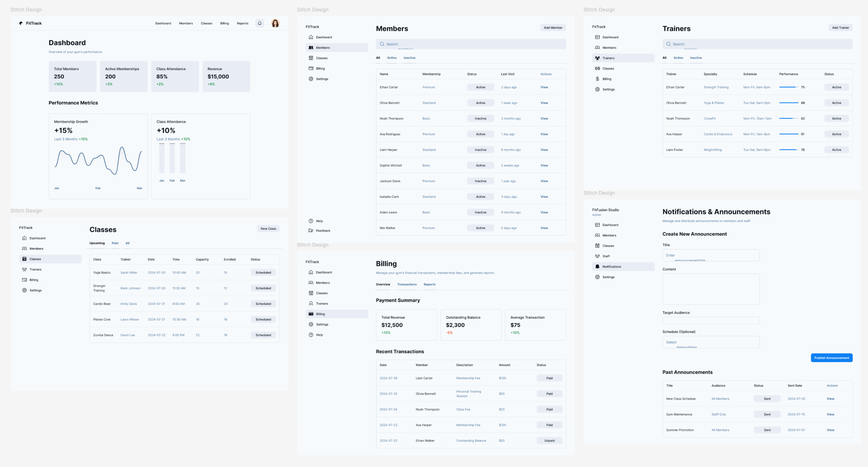Viewport: 868px width, 467px height.
Task: Click the search magnifier icon on Members page
Action: click(382, 44)
